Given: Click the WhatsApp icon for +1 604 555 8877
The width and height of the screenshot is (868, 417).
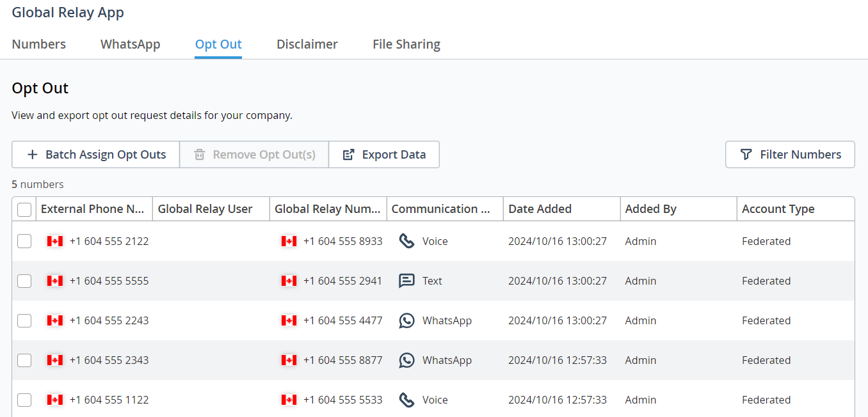Looking at the screenshot, I should (x=406, y=360).
